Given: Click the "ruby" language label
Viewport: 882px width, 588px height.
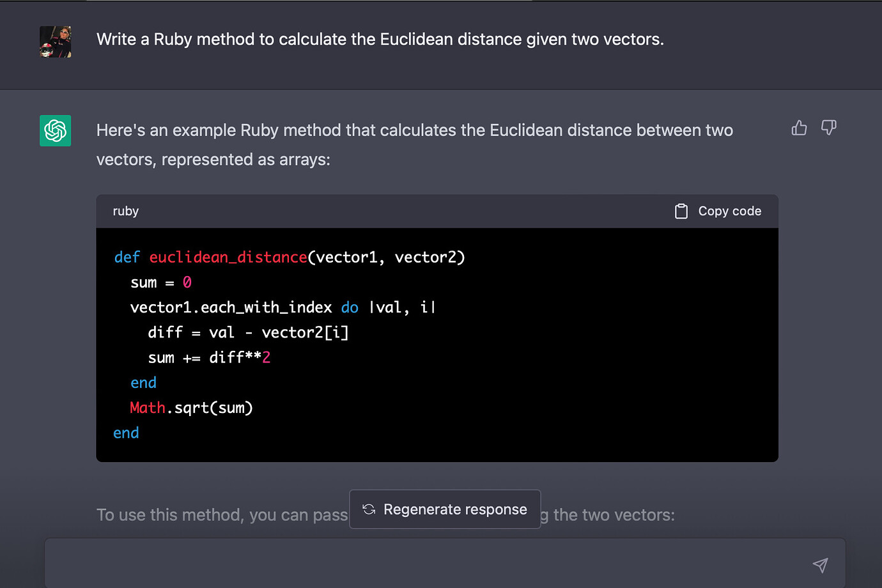Looking at the screenshot, I should coord(126,212).
